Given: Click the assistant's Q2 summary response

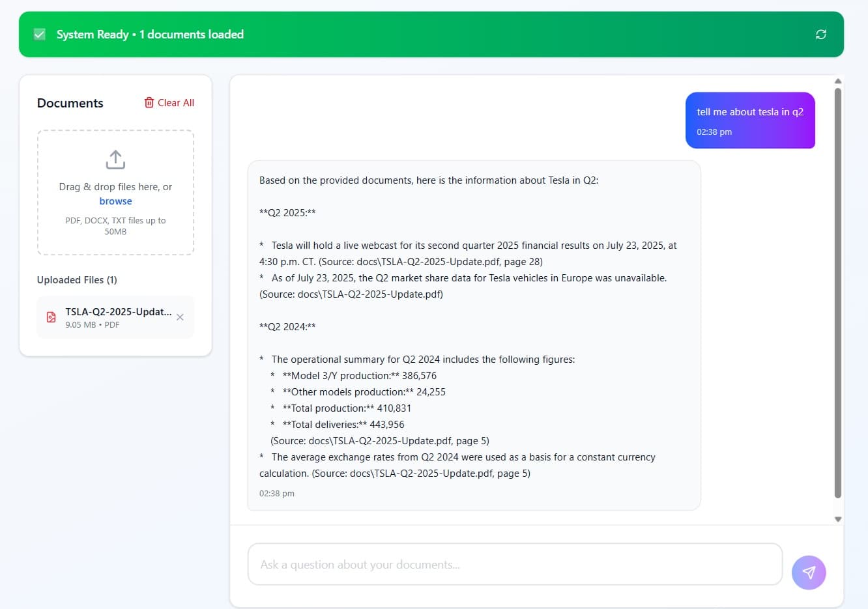Looking at the screenshot, I should tap(474, 335).
